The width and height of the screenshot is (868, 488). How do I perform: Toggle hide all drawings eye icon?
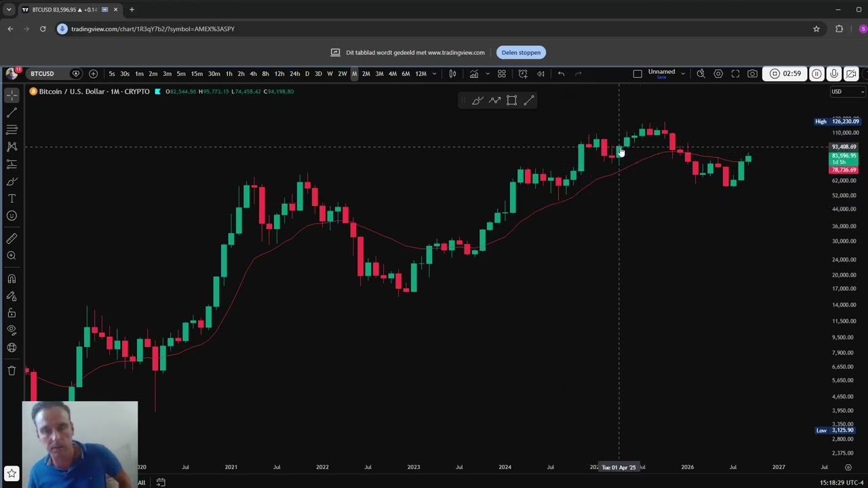pyautogui.click(x=12, y=330)
